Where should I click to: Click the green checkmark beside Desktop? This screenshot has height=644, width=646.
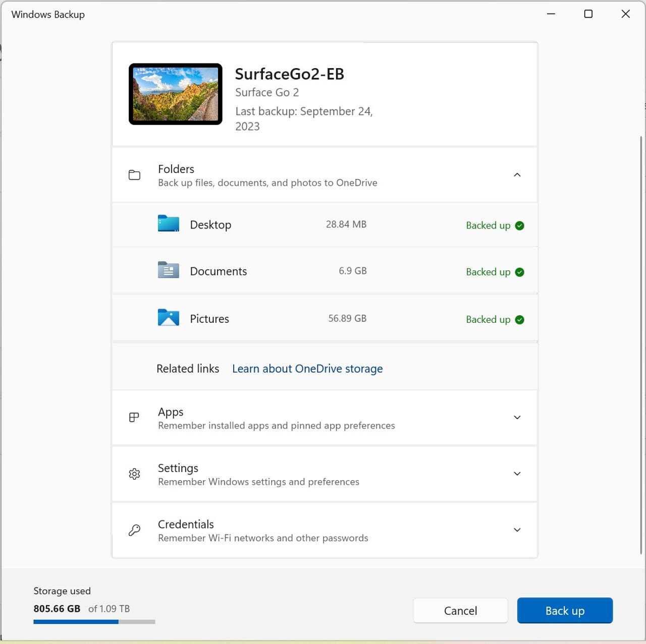(x=519, y=226)
